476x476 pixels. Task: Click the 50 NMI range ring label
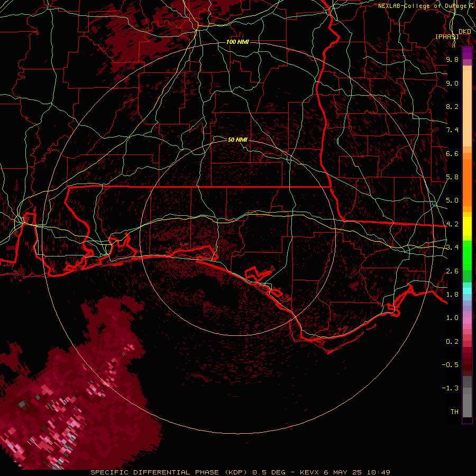(237, 140)
